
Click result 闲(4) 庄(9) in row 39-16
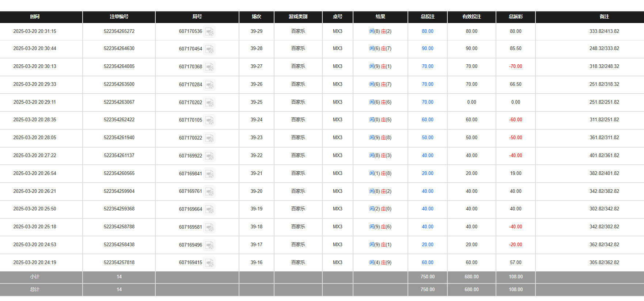pyautogui.click(x=380, y=263)
